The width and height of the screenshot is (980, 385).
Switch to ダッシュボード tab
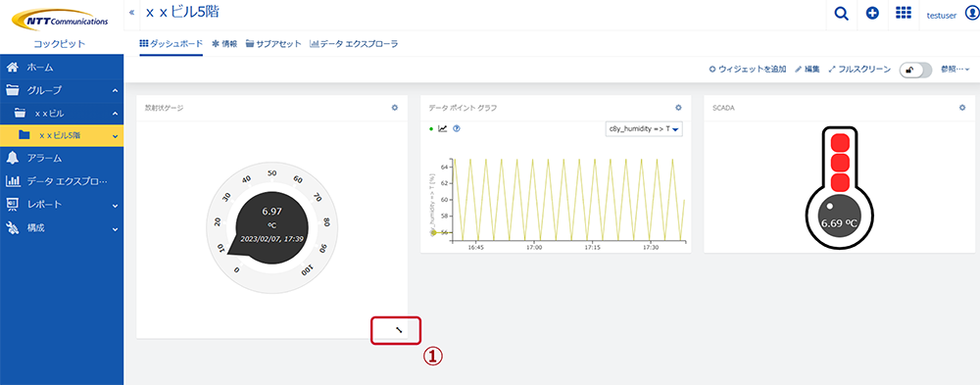click(171, 44)
